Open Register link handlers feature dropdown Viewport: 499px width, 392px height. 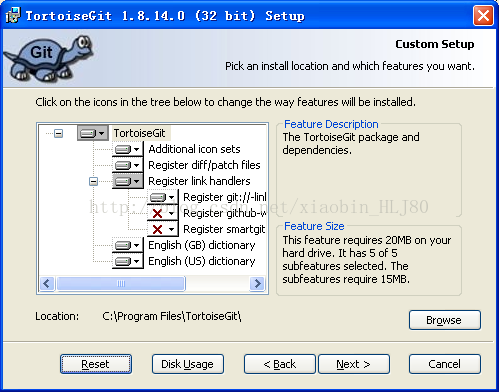(128, 181)
